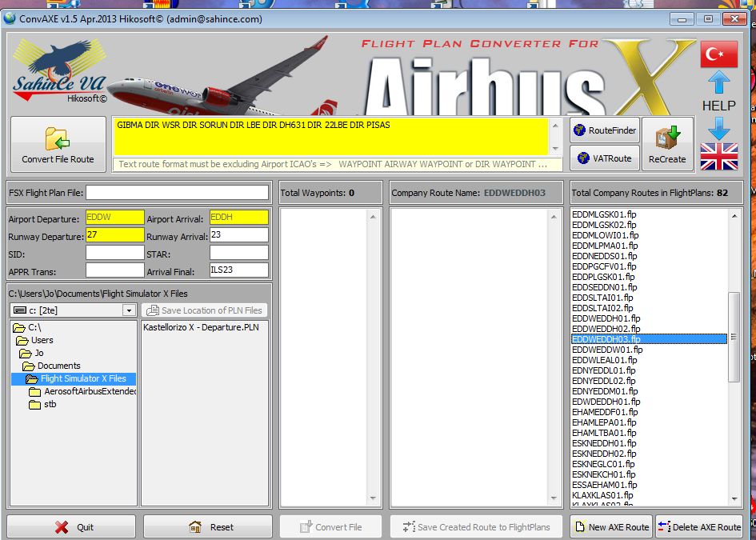756x540 pixels.
Task: Select the C:\ folder in tree
Action: pyautogui.click(x=27, y=327)
